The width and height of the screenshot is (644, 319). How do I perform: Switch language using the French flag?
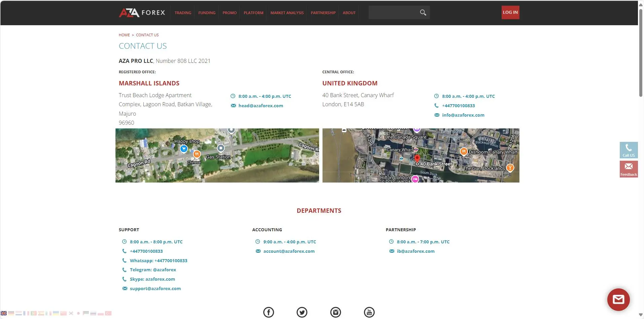pos(26,313)
